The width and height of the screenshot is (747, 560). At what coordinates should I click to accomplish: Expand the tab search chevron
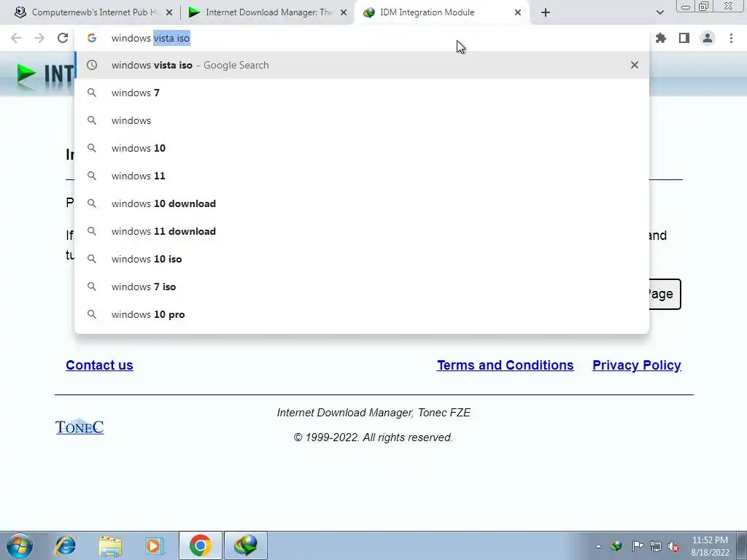point(659,12)
